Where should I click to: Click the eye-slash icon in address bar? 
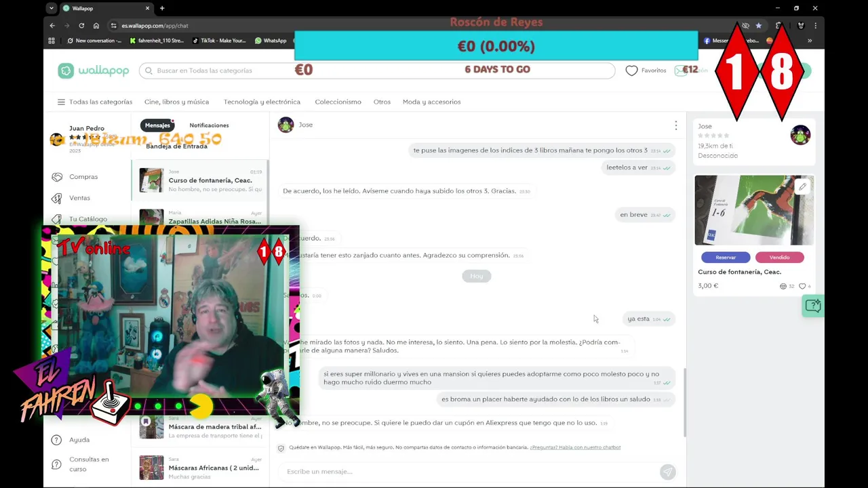tap(745, 26)
